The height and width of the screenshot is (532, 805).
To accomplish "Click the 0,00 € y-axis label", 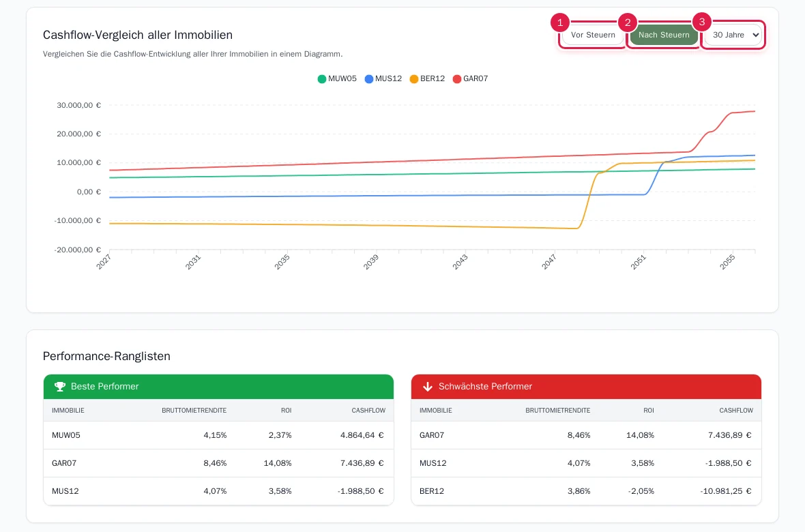I will 89,192.
